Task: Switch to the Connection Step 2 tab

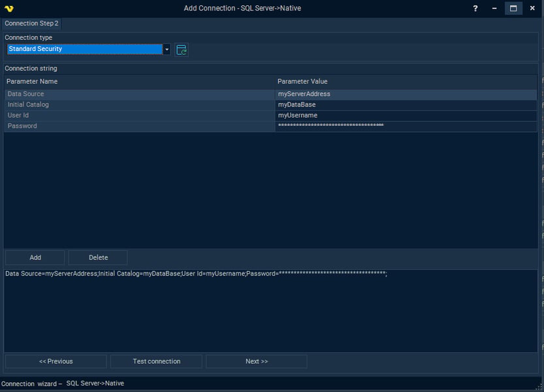Action: [x=31, y=23]
